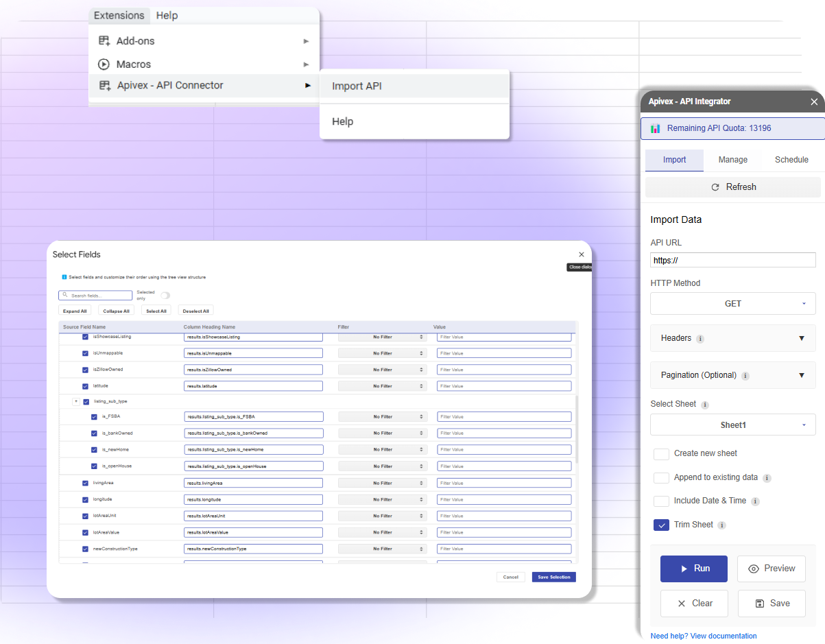
Task: Uncheck the Trim Sheet checkbox
Action: tap(661, 525)
